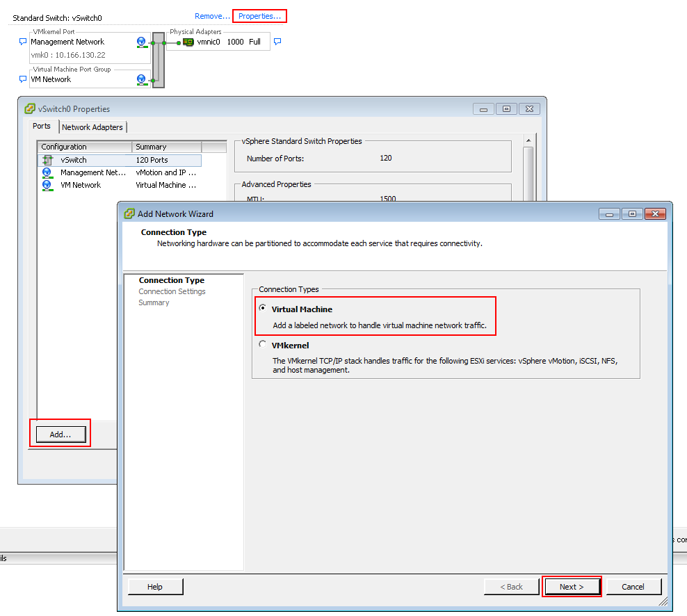Click the Summary wizard step
This screenshot has height=616, width=687.
coord(154,302)
